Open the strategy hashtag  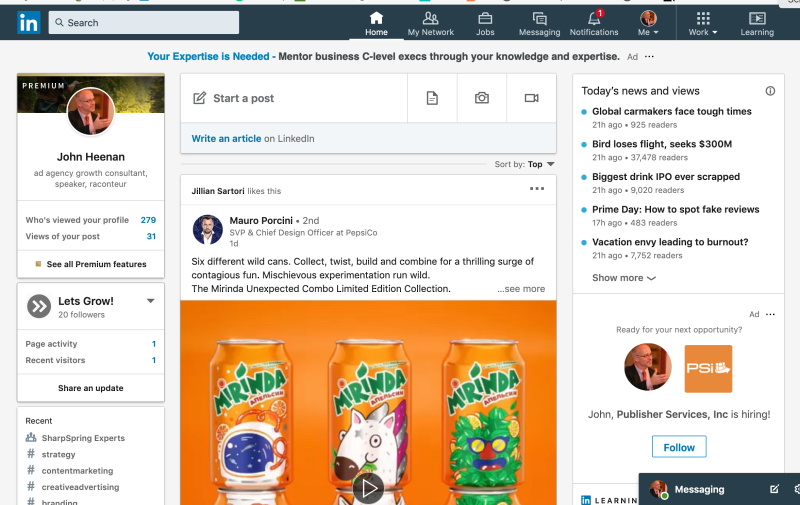coord(58,454)
